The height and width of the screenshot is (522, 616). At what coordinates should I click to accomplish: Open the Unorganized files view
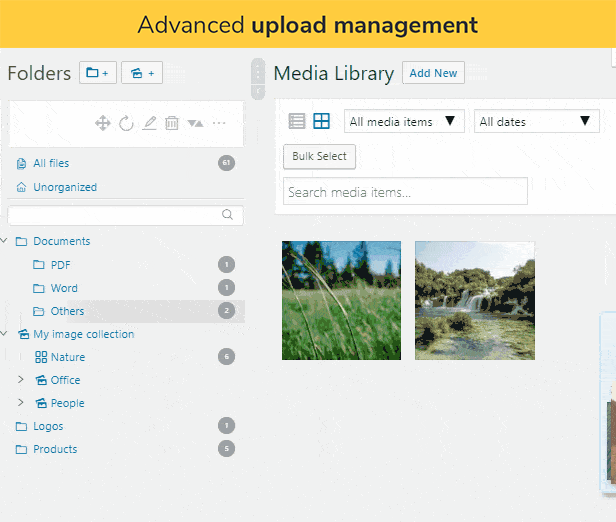(64, 187)
